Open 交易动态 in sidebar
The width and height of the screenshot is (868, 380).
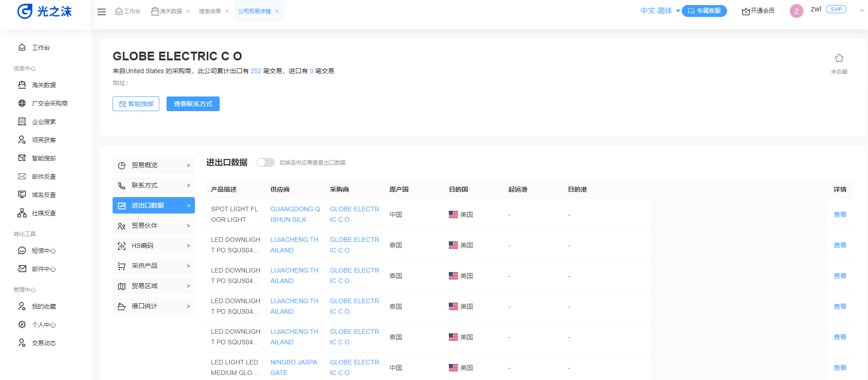pyautogui.click(x=43, y=343)
